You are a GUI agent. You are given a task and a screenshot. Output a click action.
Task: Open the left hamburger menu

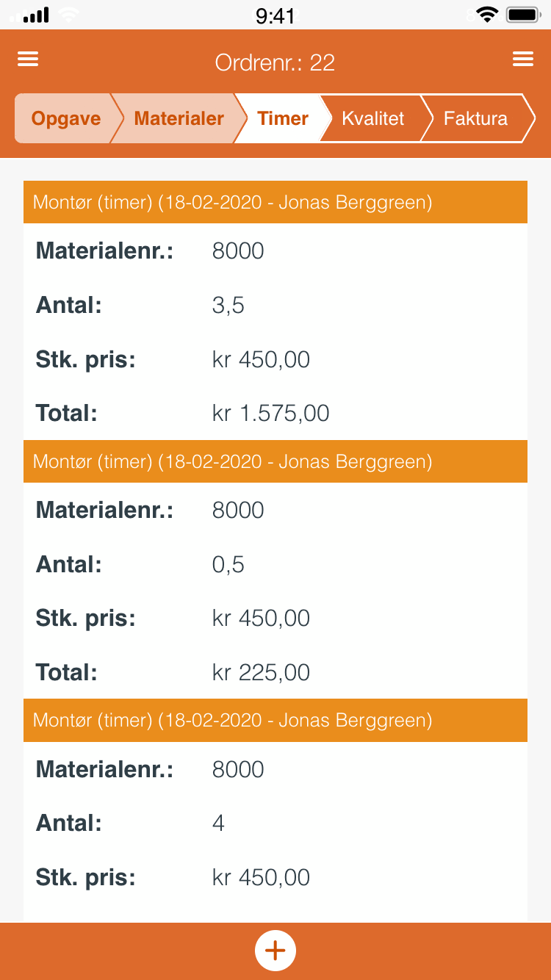[x=28, y=60]
